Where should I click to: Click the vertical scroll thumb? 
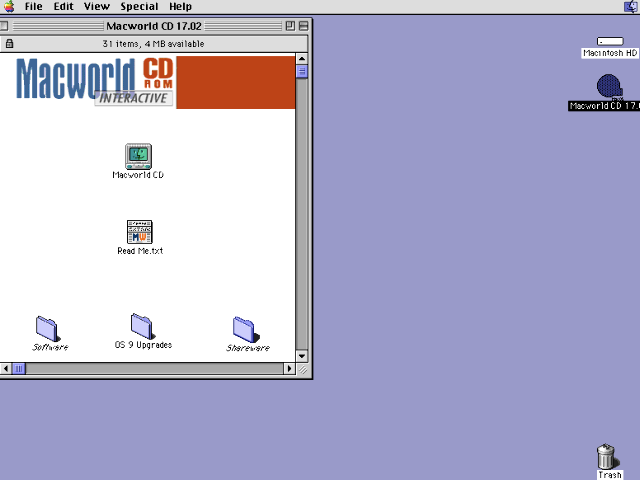coord(302,71)
